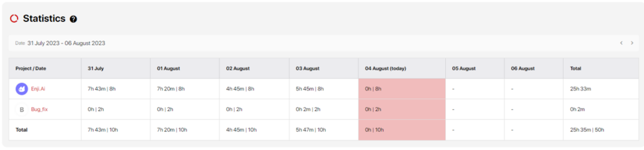The image size is (644, 150).
Task: Click the Bug_fix project letter B avatar
Action: tap(22, 110)
